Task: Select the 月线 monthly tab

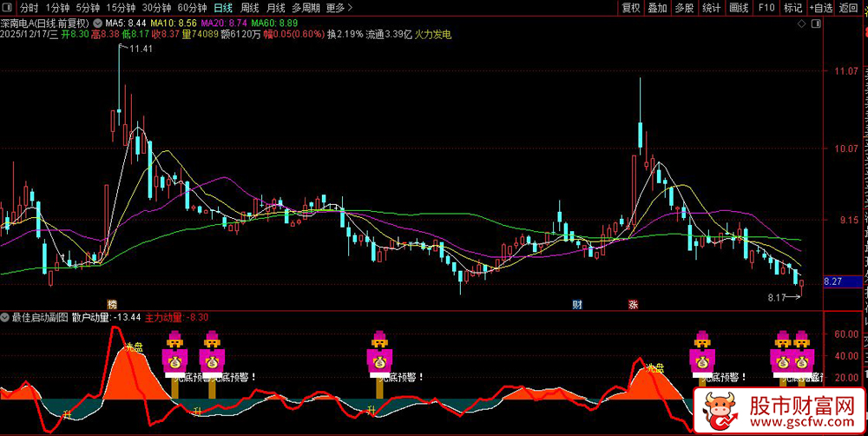Action: click(276, 8)
